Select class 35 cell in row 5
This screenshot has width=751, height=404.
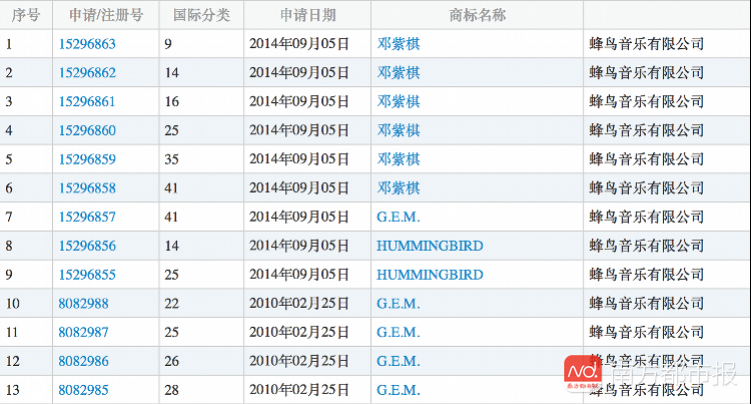(x=202, y=159)
